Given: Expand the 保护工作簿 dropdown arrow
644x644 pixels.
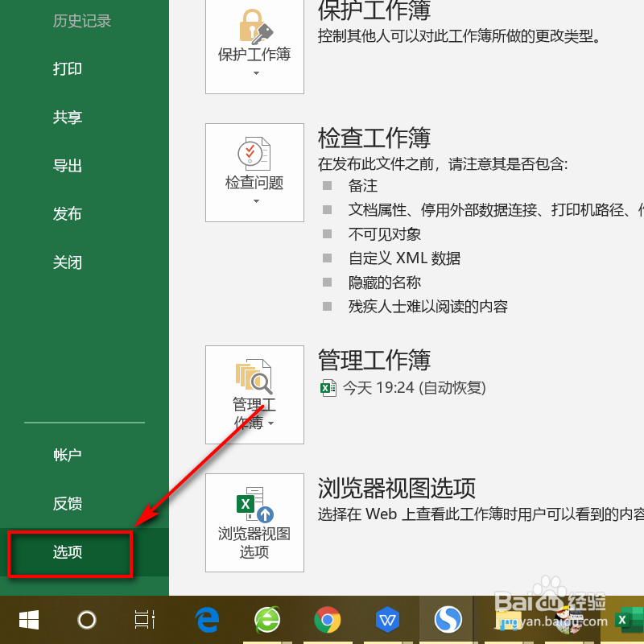Looking at the screenshot, I should pos(254,72).
